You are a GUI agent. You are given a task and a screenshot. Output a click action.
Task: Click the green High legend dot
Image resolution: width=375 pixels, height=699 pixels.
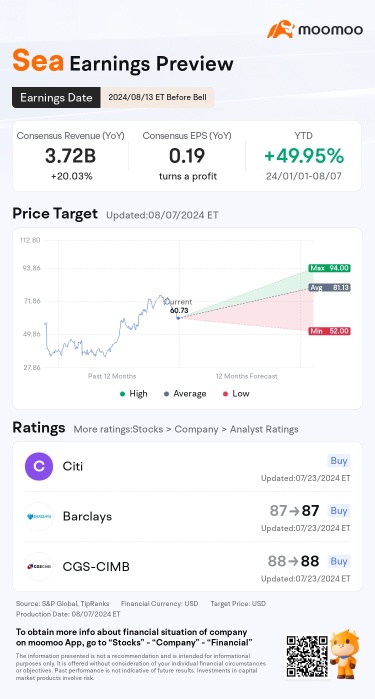[122, 394]
